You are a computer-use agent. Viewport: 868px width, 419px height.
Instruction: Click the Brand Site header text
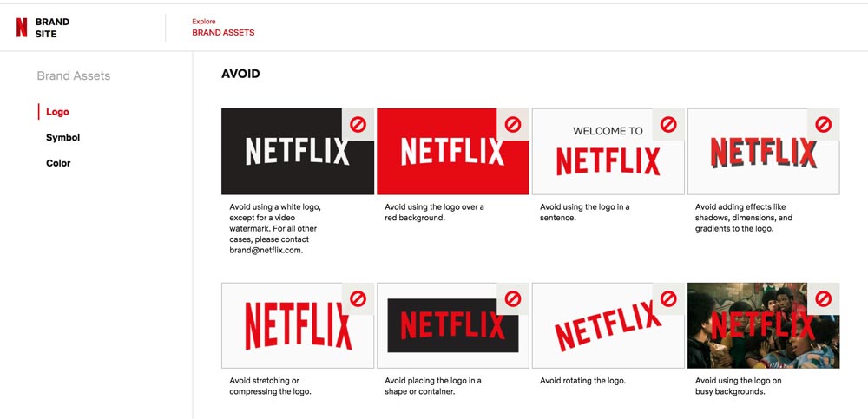(x=52, y=28)
